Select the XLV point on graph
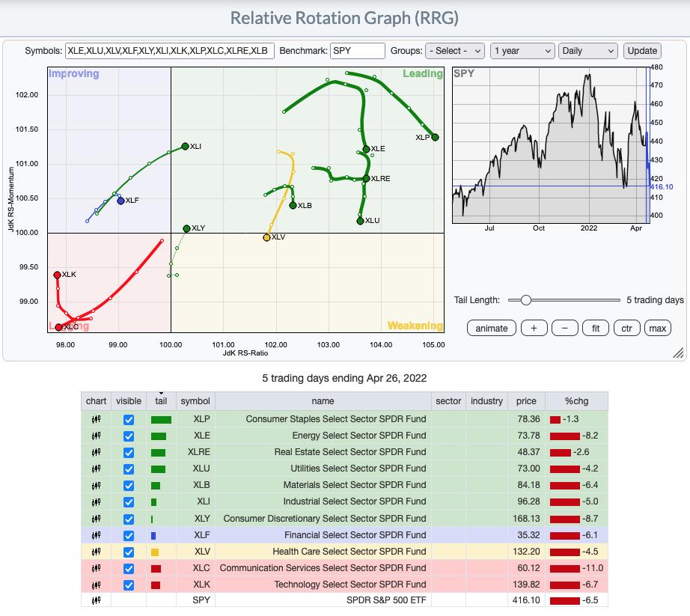 (x=266, y=237)
